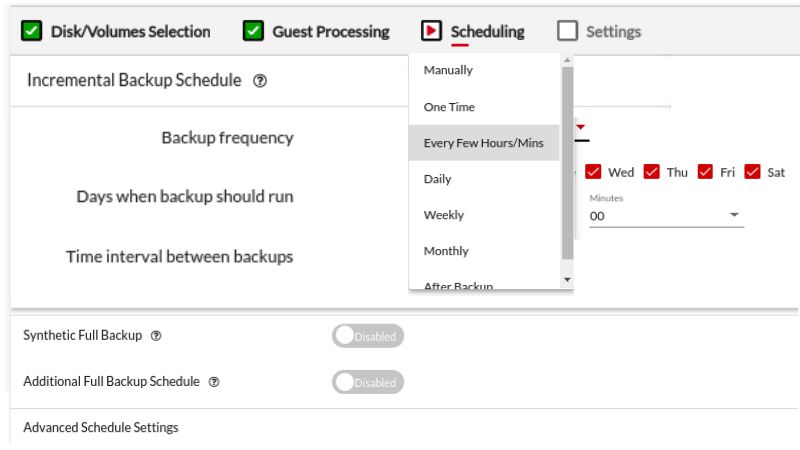Image resolution: width=800 pixels, height=450 pixels.
Task: Uncheck the Fri day checkbox
Action: 705,172
